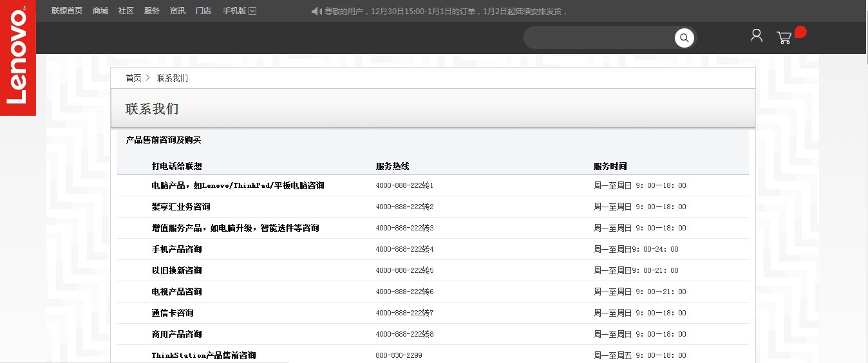
Task: Click hotline 4000-888-222转1
Action: 404,185
